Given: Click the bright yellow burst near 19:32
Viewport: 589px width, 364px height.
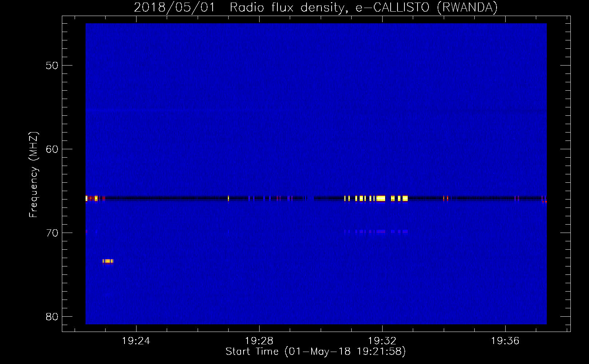Looking at the screenshot, I should 380,198.
